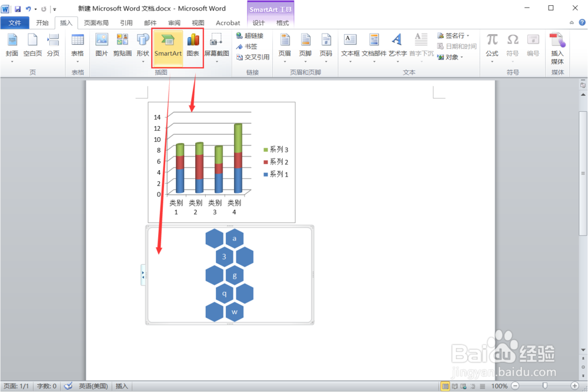The height and width of the screenshot is (392, 588).
Task: Insert a cross-reference (交叉引用)
Action: tap(253, 57)
